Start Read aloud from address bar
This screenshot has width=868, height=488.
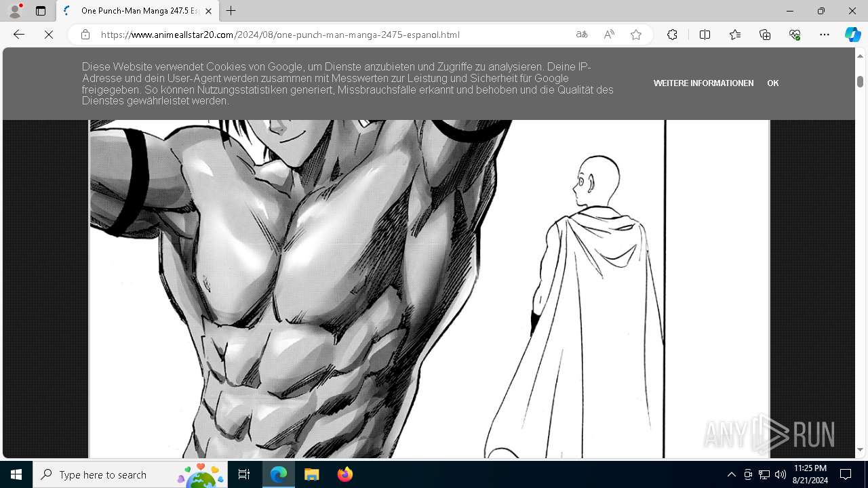(x=609, y=35)
